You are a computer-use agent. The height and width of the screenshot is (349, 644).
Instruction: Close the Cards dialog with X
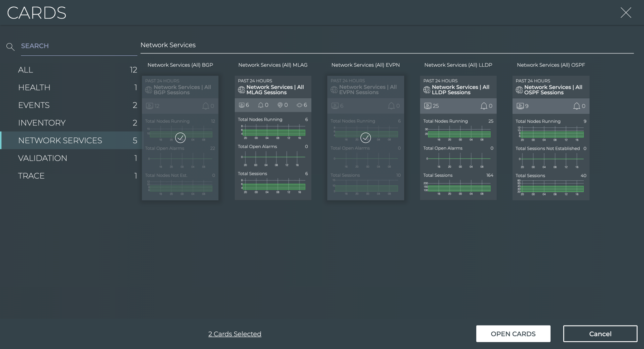pyautogui.click(x=626, y=13)
